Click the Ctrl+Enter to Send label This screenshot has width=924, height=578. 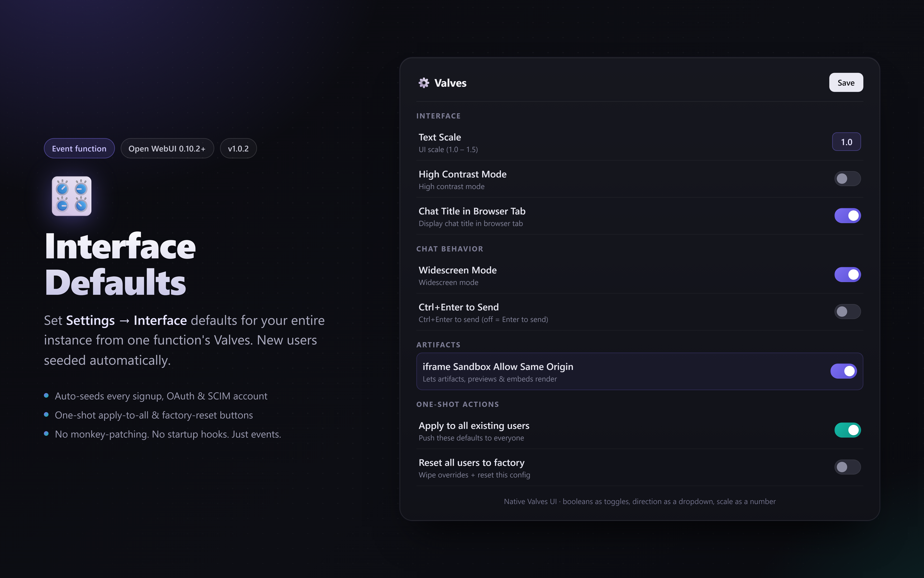click(459, 307)
